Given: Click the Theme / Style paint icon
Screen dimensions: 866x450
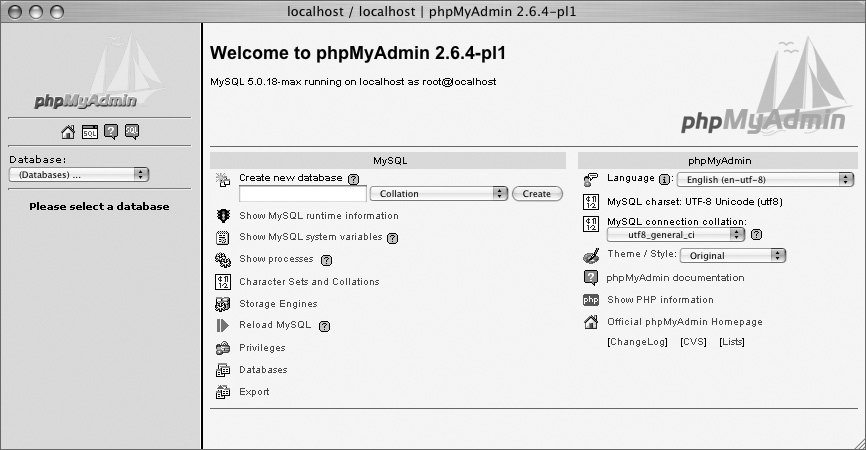Looking at the screenshot, I should 591,256.
